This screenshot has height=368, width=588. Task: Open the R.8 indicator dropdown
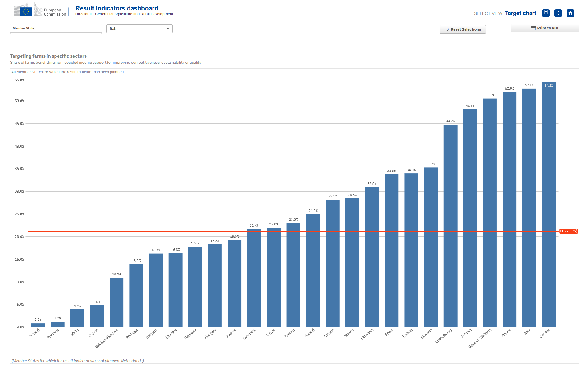click(139, 29)
